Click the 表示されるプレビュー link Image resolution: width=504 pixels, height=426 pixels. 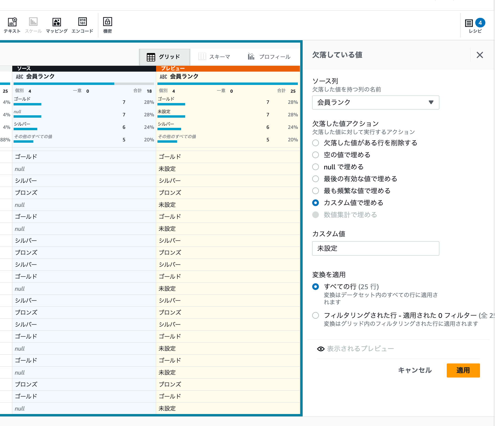tap(360, 349)
